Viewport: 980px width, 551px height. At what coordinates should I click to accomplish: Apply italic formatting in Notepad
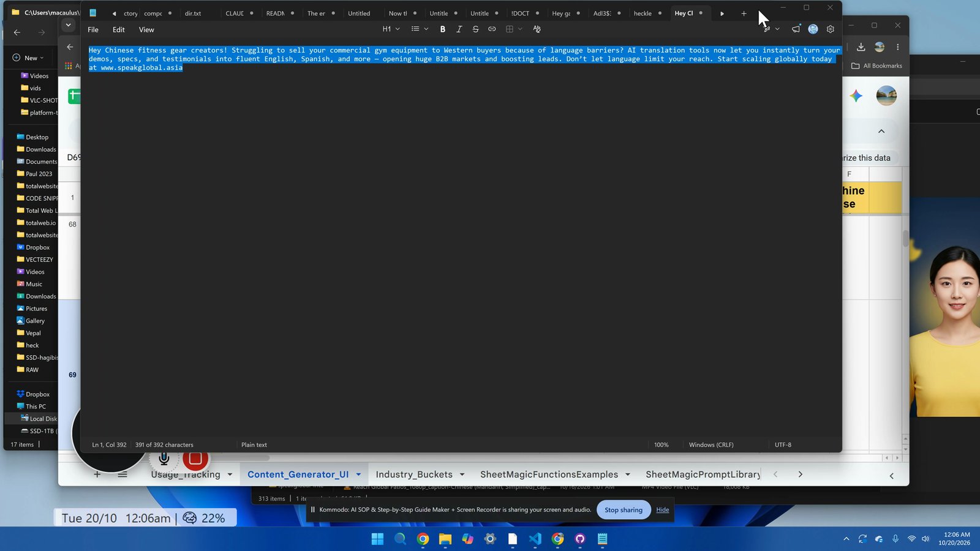(x=459, y=29)
